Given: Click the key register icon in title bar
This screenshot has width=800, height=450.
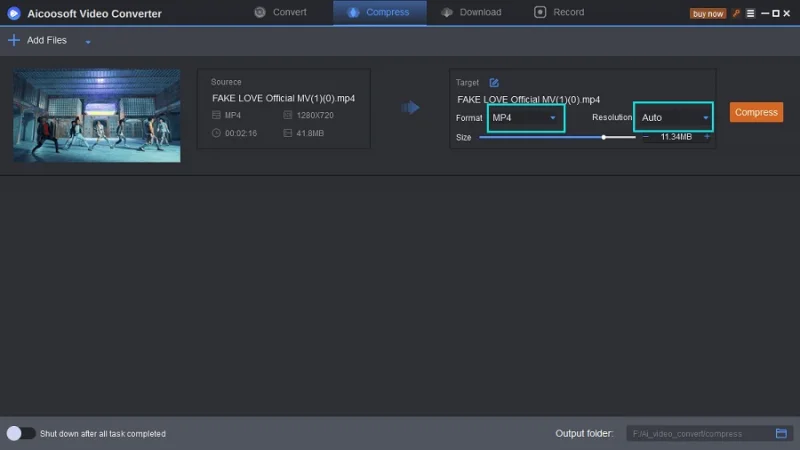Looking at the screenshot, I should (x=736, y=13).
